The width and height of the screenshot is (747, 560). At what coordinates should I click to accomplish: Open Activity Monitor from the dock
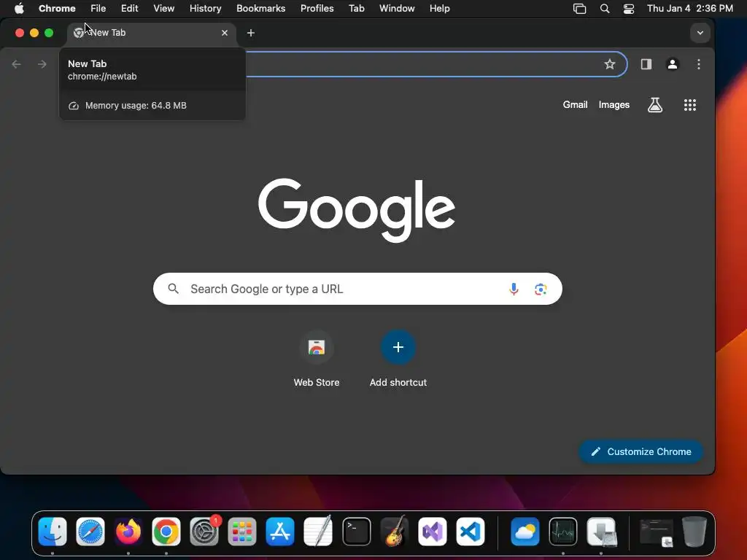click(563, 532)
